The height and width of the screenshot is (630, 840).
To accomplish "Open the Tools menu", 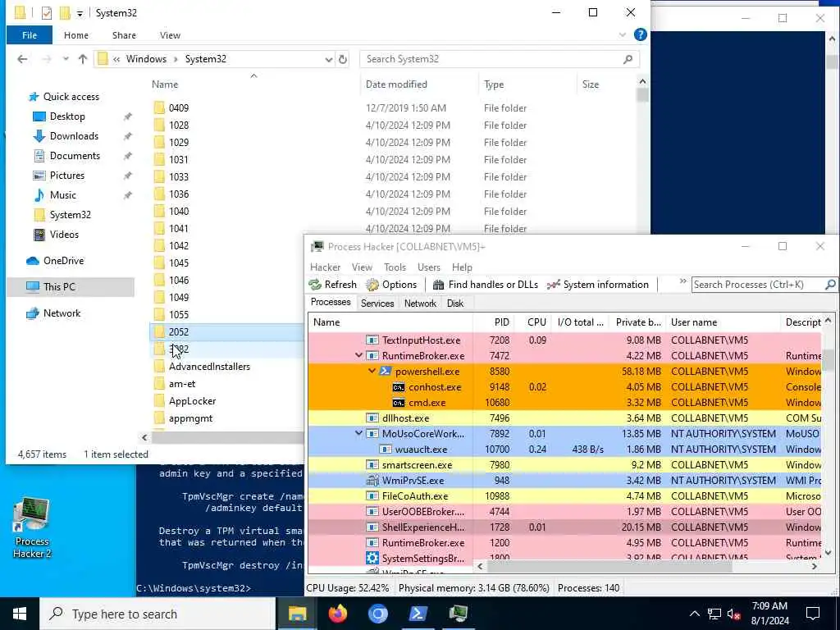I will click(x=395, y=267).
